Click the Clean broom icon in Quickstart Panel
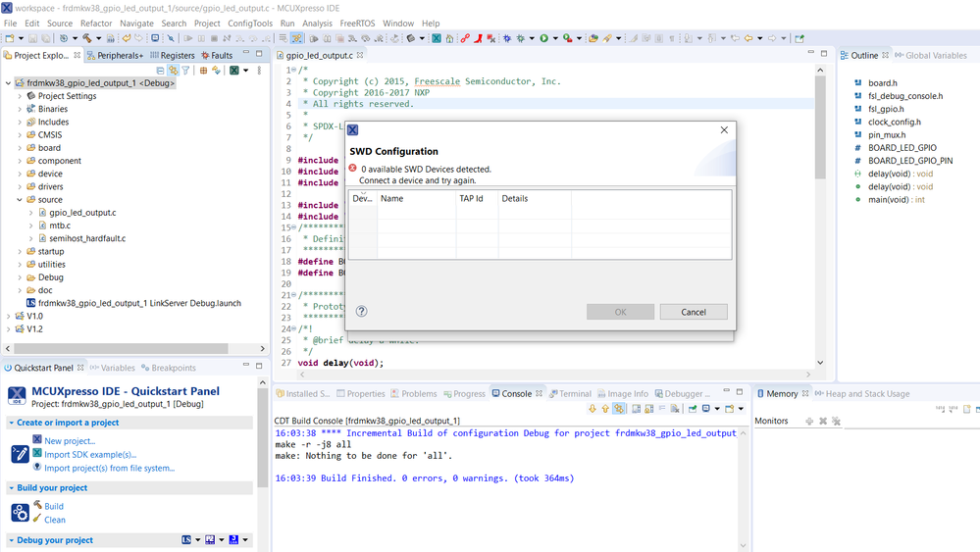The height and width of the screenshot is (552, 980). coord(38,519)
